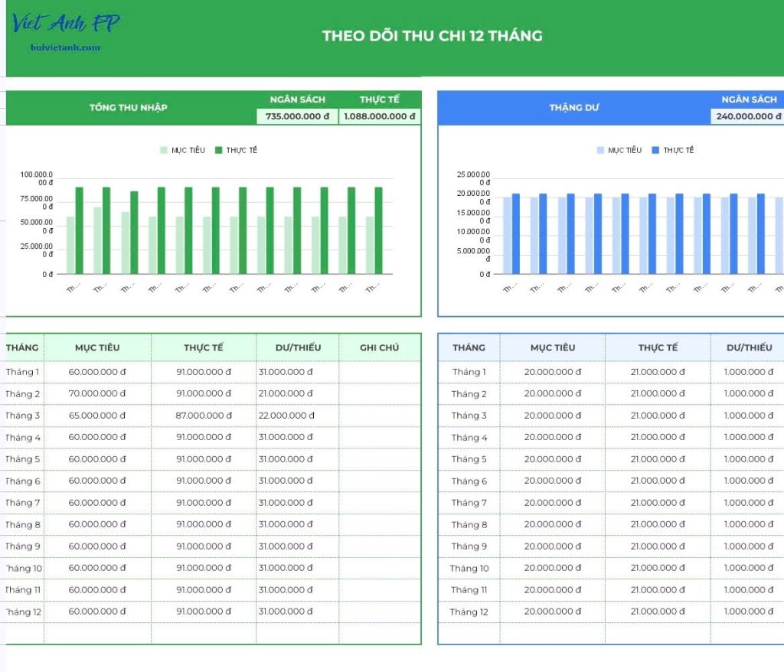Click the light blue MỤC TIÊU legend swatch
784x672 pixels.
[x=600, y=150]
